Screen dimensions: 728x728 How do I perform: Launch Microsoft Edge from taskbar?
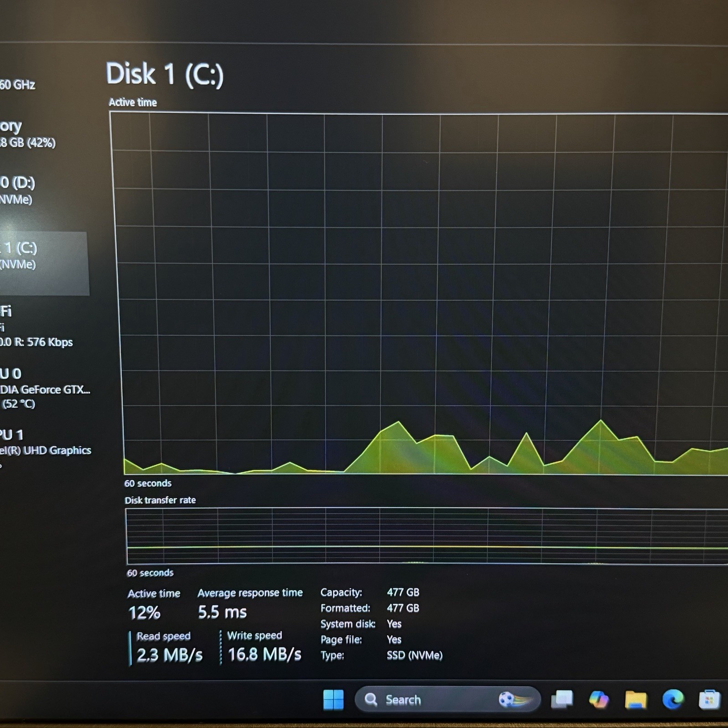tap(672, 699)
